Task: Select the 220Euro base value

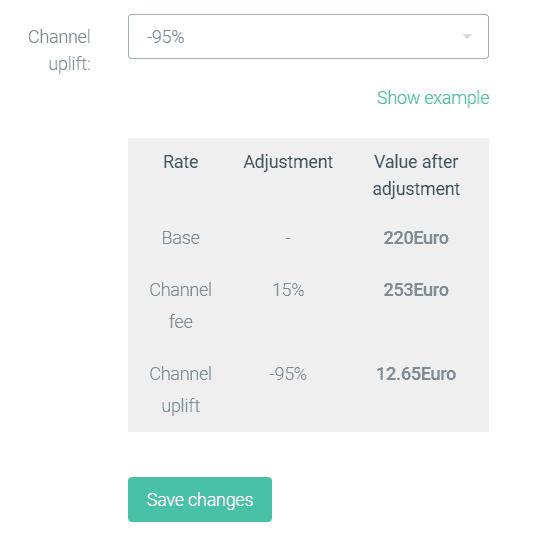Action: pos(416,238)
